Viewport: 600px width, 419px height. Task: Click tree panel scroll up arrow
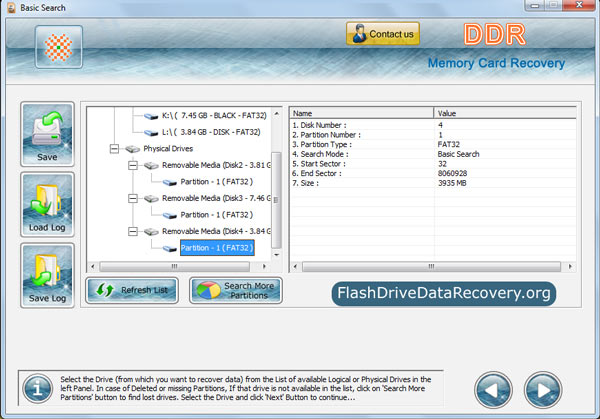(x=276, y=114)
